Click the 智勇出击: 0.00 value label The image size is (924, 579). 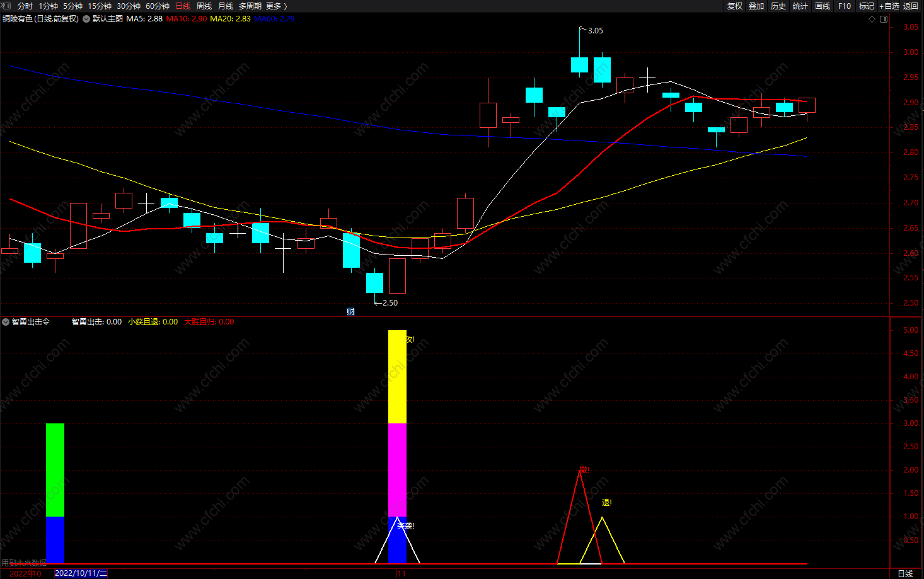tap(96, 322)
